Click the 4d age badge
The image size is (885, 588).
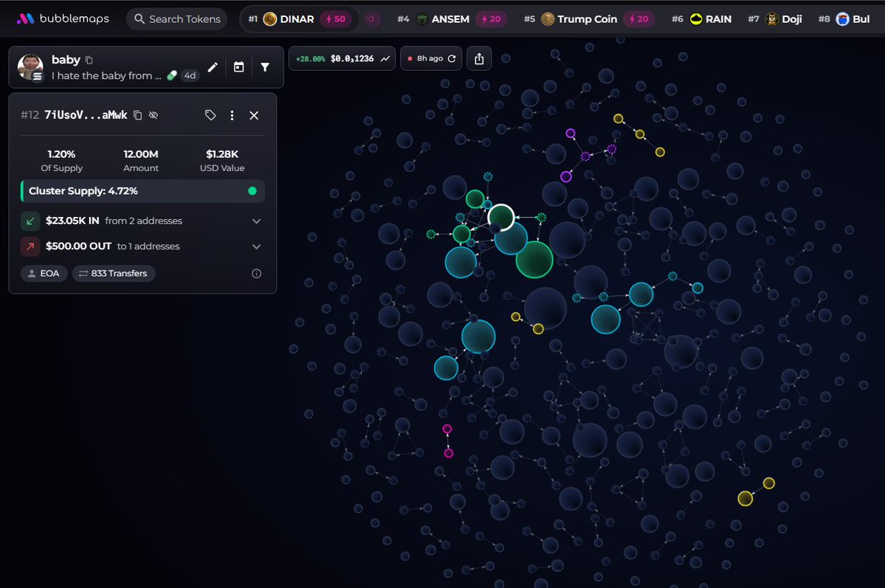click(x=190, y=75)
